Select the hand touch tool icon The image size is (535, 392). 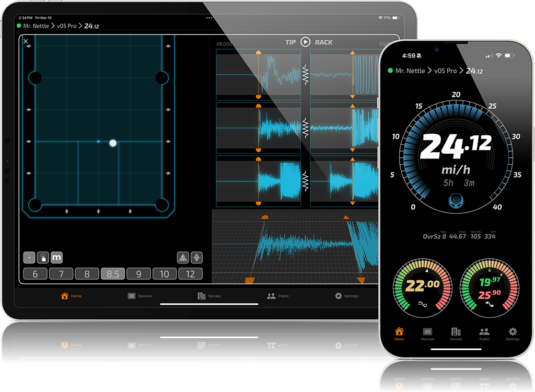[x=43, y=258]
